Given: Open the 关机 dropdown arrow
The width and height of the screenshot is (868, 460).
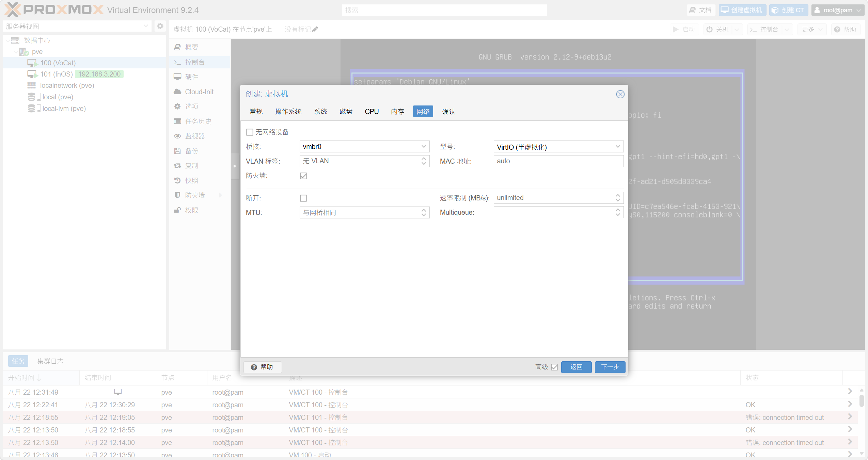Looking at the screenshot, I should pyautogui.click(x=737, y=30).
